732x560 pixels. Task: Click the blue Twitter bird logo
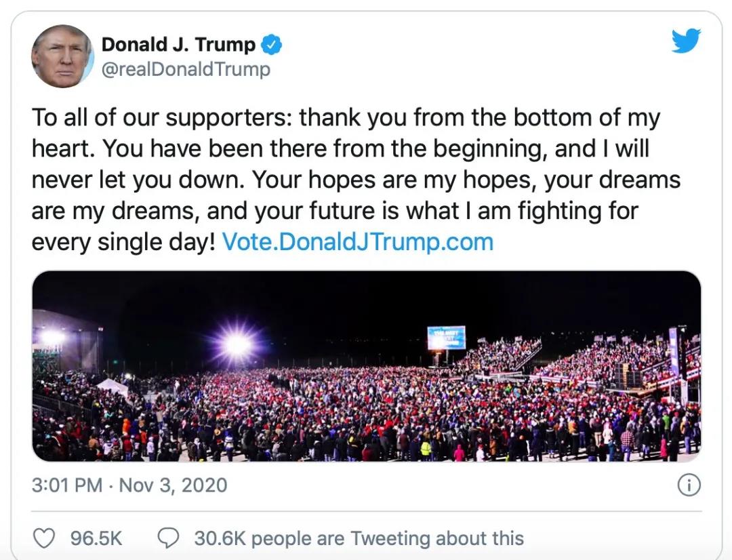point(686,42)
